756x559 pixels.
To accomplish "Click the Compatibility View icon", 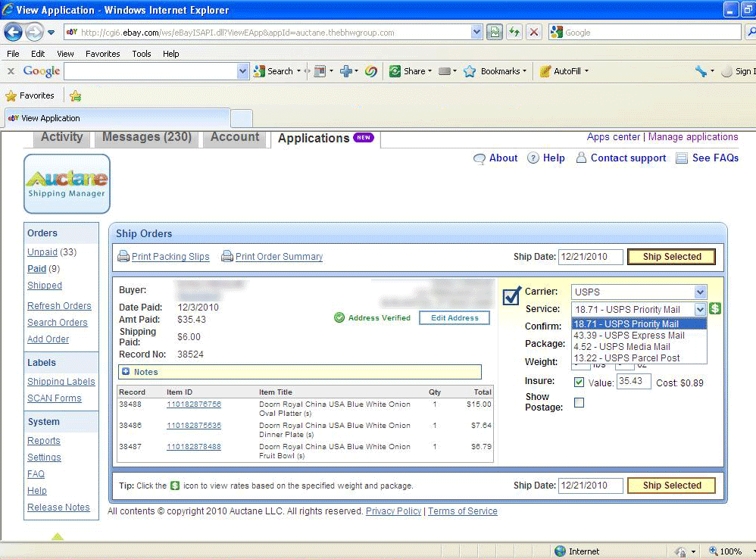I will point(495,33).
